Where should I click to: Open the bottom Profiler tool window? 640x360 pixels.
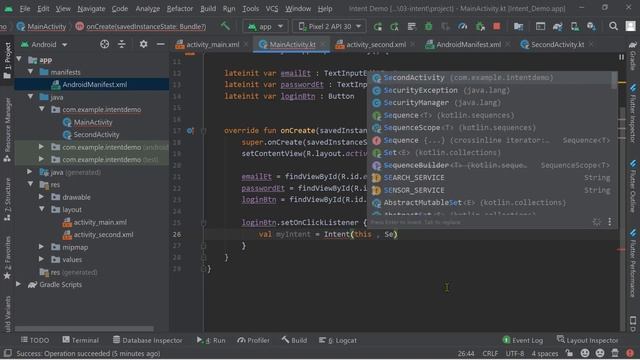pos(253,340)
